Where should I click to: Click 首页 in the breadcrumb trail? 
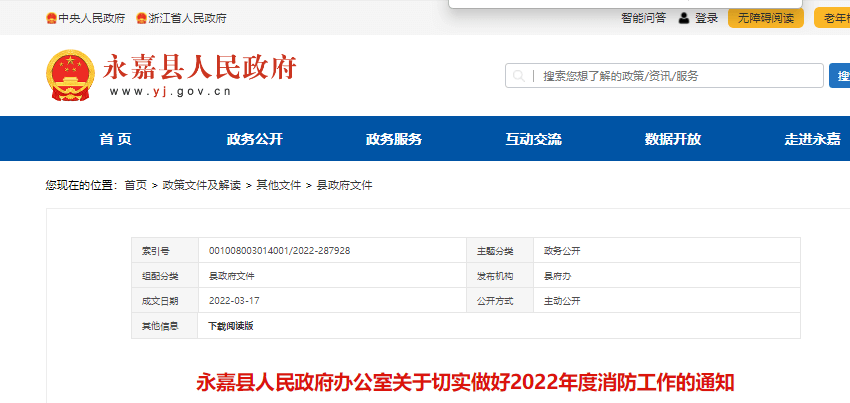pyautogui.click(x=136, y=185)
